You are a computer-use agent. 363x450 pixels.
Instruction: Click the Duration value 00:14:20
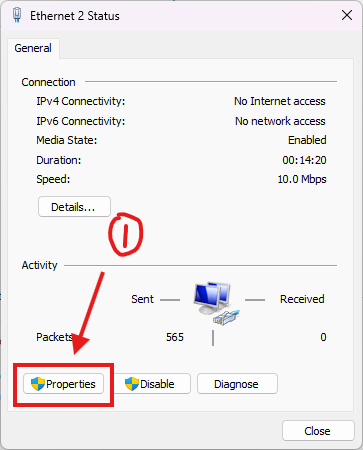[304, 160]
